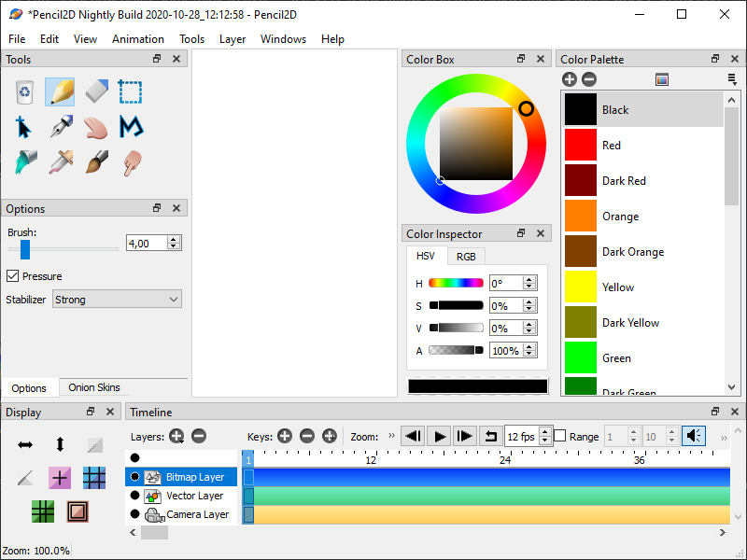Viewport: 747px width, 560px height.
Task: Select the Brush tool
Action: 97,162
